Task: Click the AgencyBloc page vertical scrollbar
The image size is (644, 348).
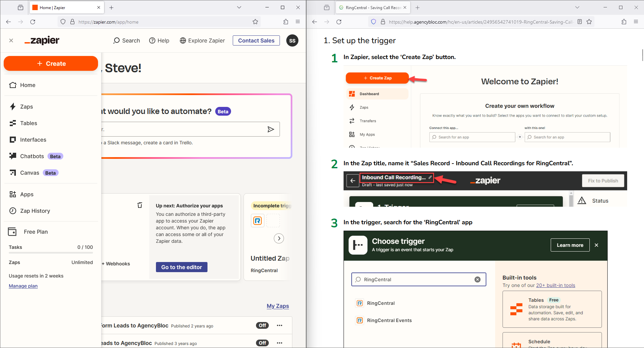Action: [642, 55]
